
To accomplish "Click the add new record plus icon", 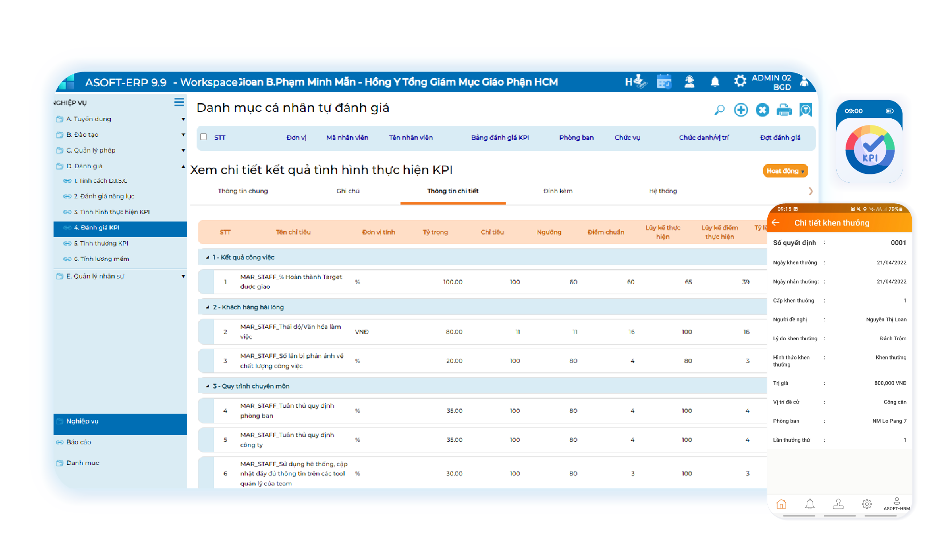I will coord(741,109).
